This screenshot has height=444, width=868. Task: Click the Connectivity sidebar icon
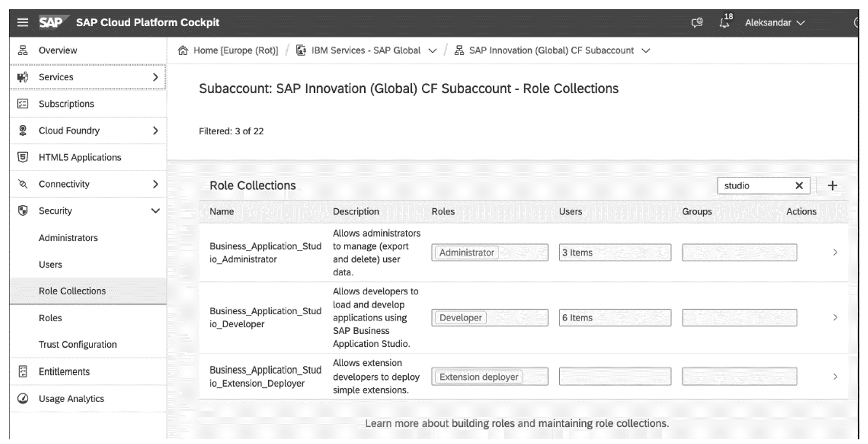click(x=23, y=184)
